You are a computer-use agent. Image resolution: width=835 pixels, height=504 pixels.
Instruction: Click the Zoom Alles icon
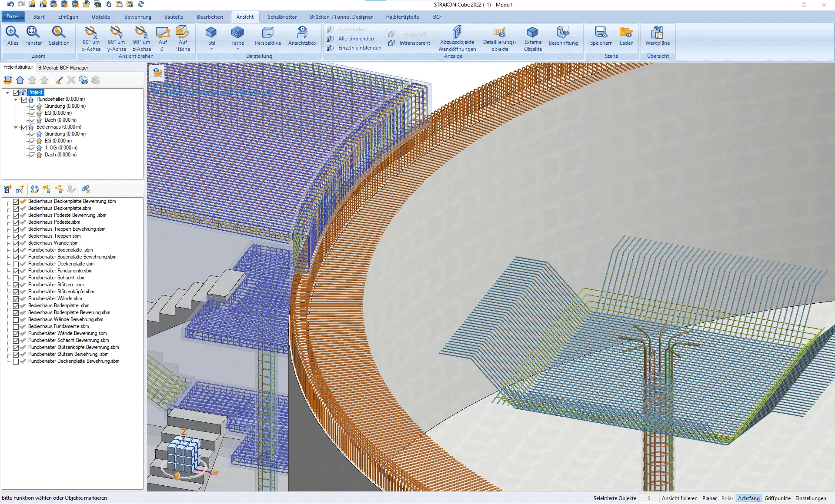pos(13,35)
